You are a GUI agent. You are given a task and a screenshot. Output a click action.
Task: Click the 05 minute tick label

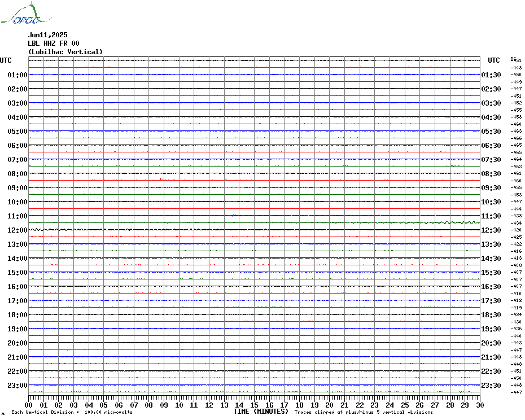coord(104,405)
